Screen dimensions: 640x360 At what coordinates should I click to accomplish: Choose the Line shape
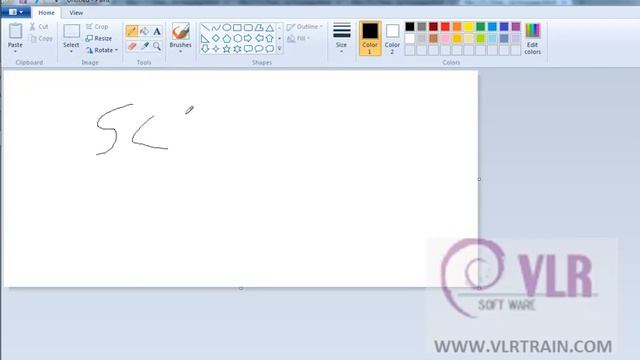(205, 28)
